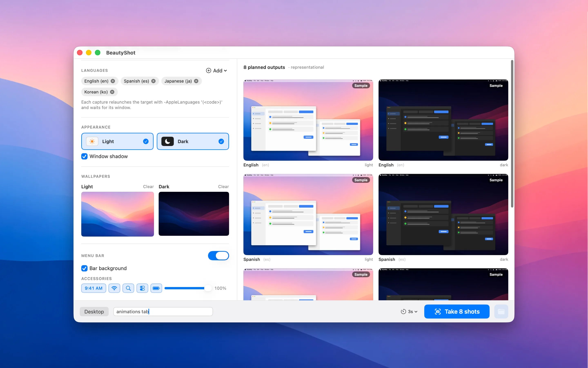Toggle the Spotlight search accessory icon

tap(128, 288)
